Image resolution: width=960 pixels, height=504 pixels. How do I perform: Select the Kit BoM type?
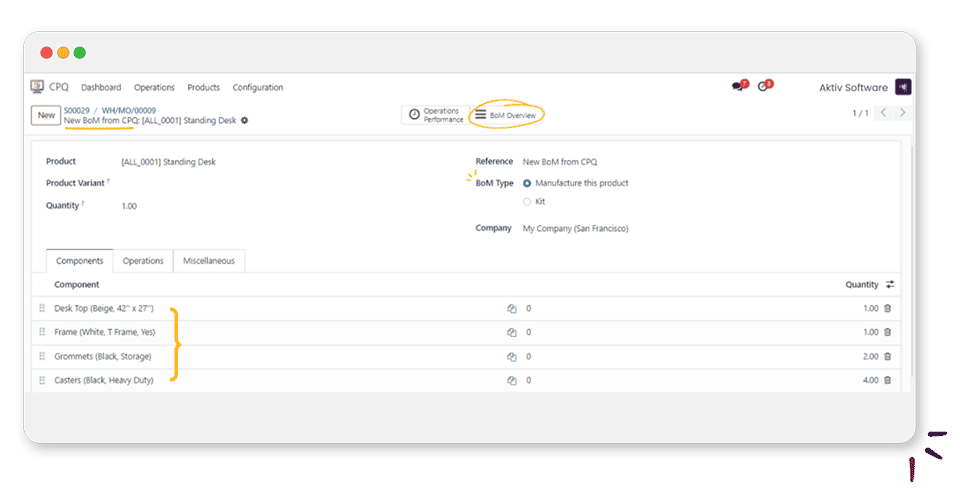click(528, 202)
